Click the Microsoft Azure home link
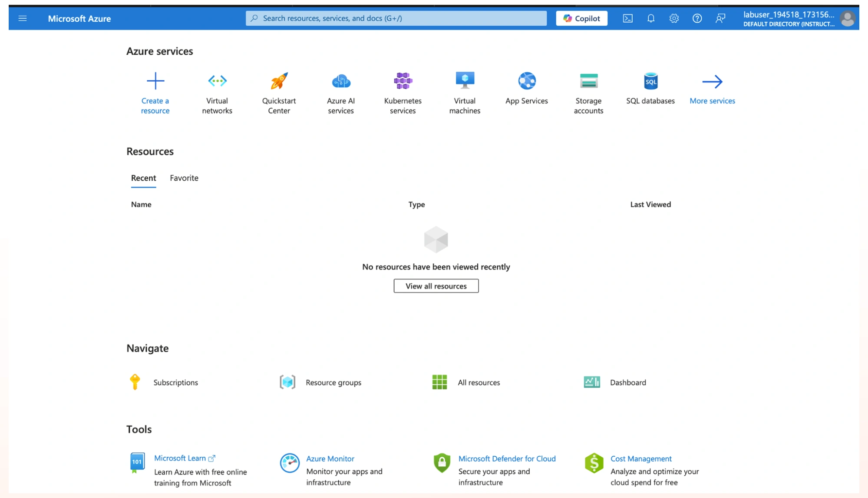 click(x=79, y=18)
